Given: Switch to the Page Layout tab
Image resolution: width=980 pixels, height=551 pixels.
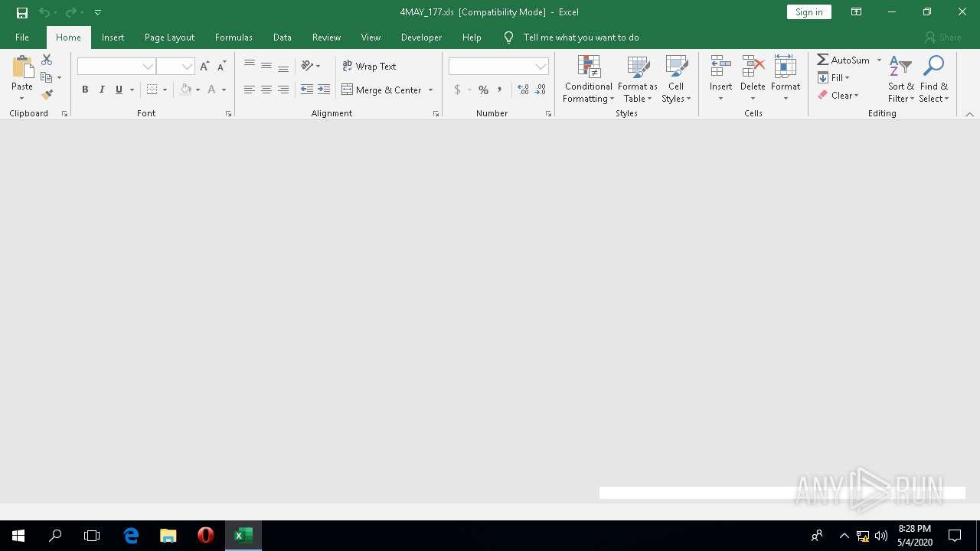Looking at the screenshot, I should (169, 37).
